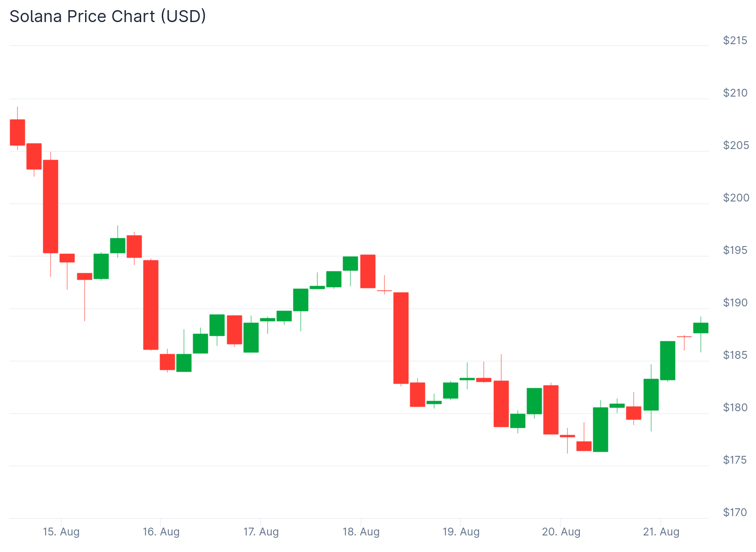Select the last green candle at far right
This screenshot has height=552, width=756.
(x=701, y=328)
